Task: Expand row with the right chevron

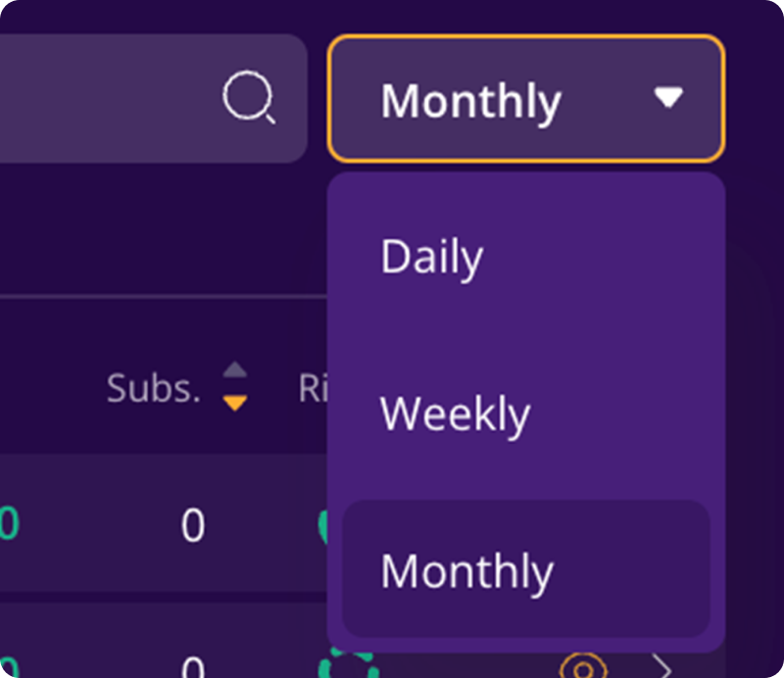Action: pos(662,666)
